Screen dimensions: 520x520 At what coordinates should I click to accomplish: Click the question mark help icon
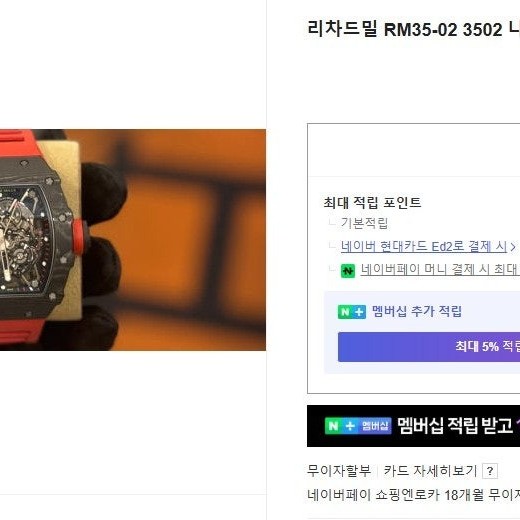[490, 471]
